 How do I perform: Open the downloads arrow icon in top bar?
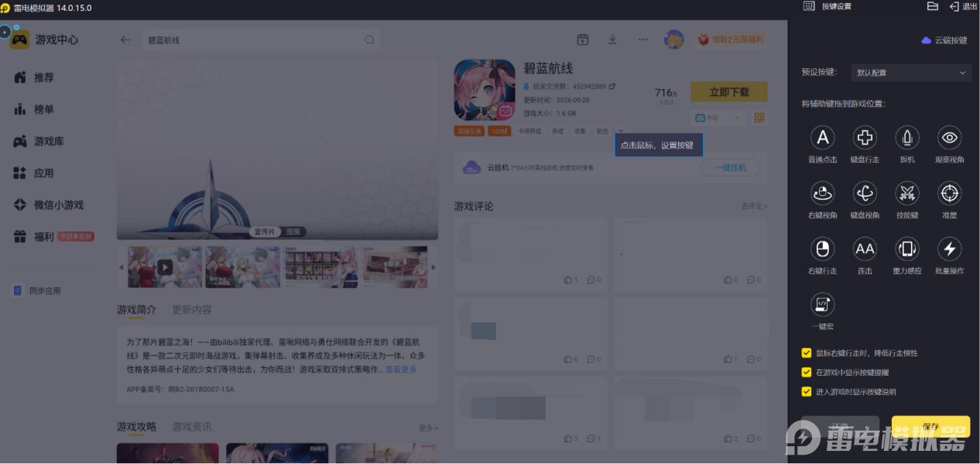tap(612, 40)
